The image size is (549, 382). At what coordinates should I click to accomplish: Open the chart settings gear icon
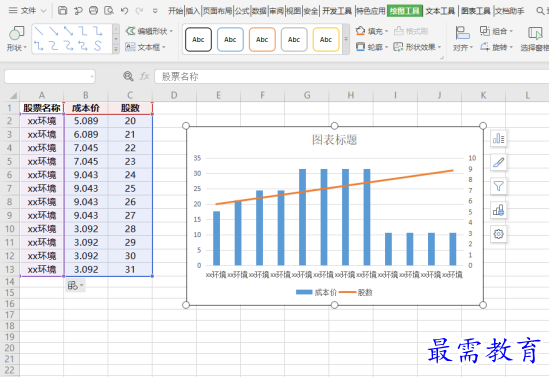(498, 234)
